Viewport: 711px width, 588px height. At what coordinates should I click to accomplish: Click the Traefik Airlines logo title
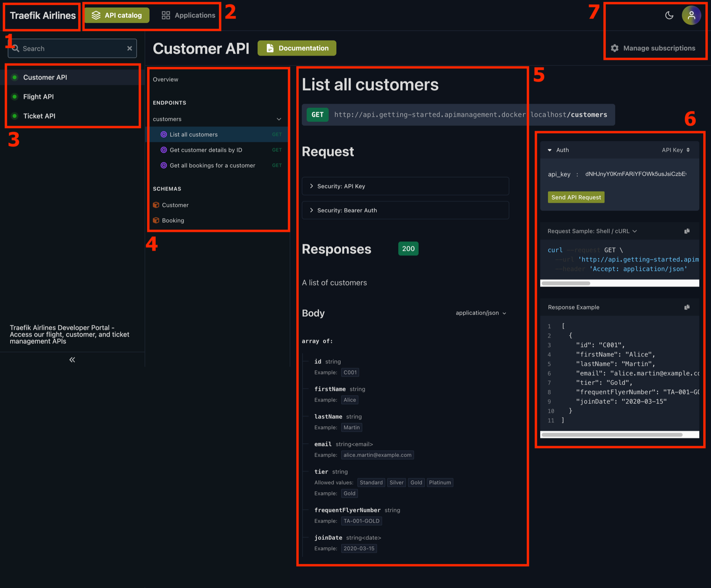pyautogui.click(x=43, y=15)
